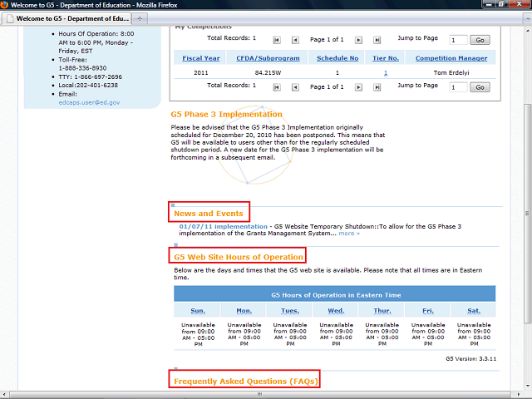Sort by Fiscal Year column header

(x=201, y=58)
